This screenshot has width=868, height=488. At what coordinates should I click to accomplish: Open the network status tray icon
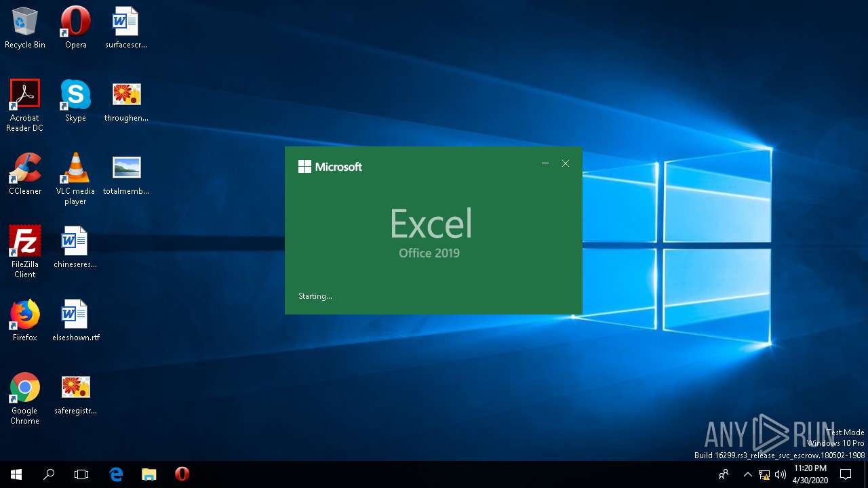764,474
